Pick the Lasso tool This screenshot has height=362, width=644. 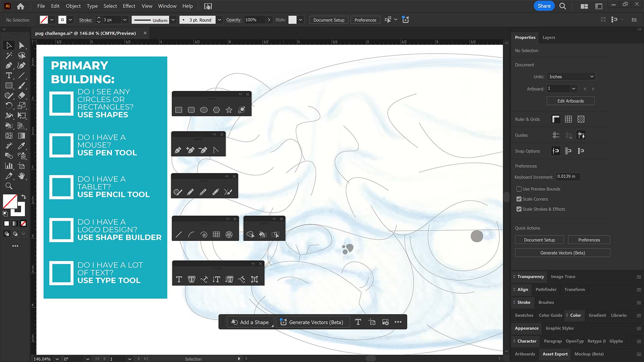click(x=21, y=55)
